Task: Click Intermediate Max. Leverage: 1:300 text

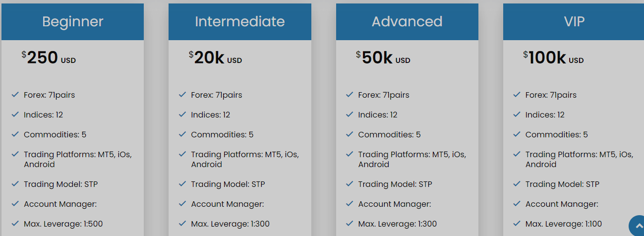Action: click(x=231, y=224)
